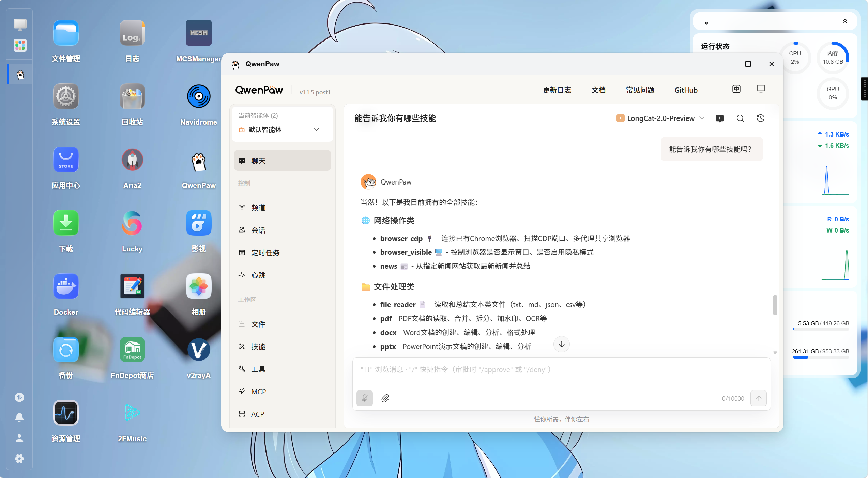The image size is (868, 479).
Task: Click the chat message input field
Action: [561, 370]
